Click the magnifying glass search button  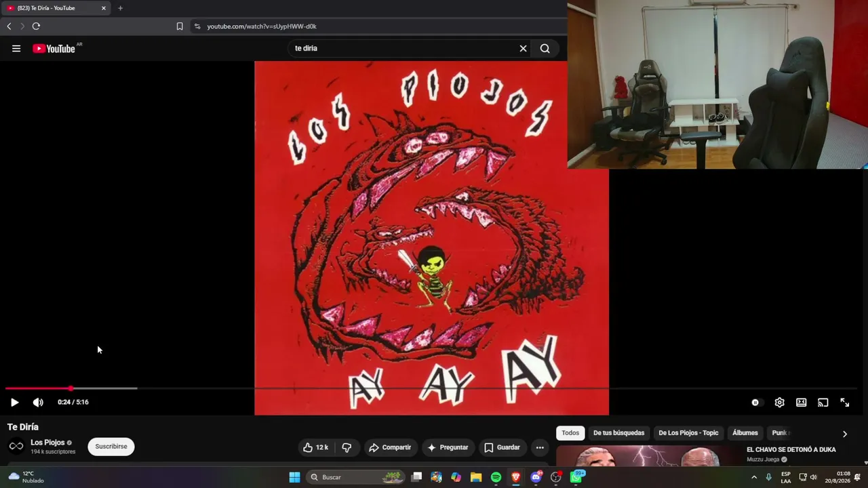(545, 49)
